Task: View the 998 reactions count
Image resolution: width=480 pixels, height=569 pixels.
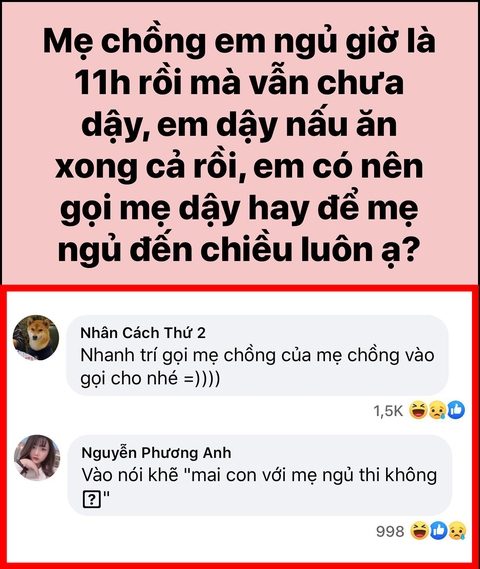Action: (x=390, y=531)
